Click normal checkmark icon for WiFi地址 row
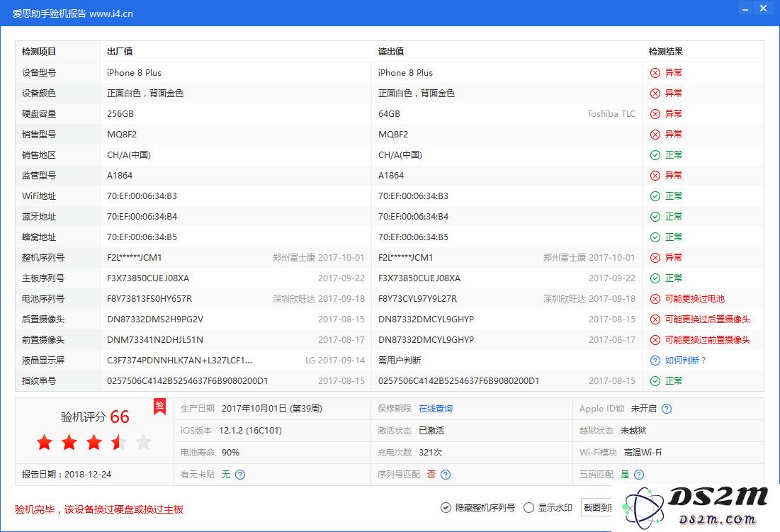The image size is (780, 532). (x=655, y=196)
